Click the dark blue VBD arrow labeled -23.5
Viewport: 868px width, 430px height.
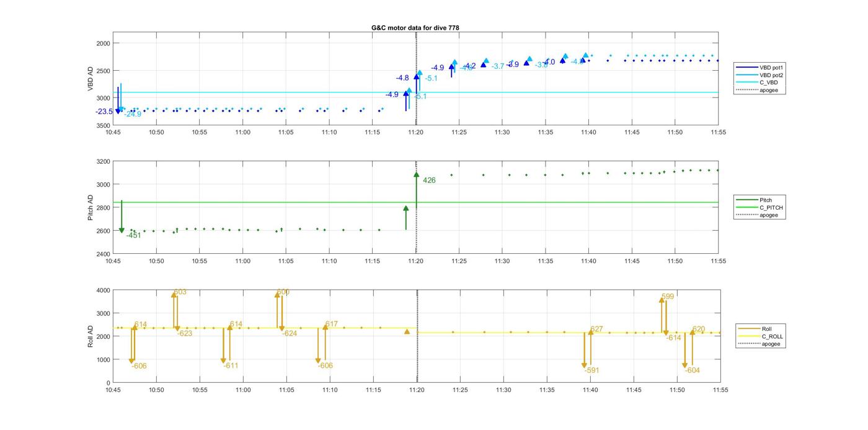[118, 101]
